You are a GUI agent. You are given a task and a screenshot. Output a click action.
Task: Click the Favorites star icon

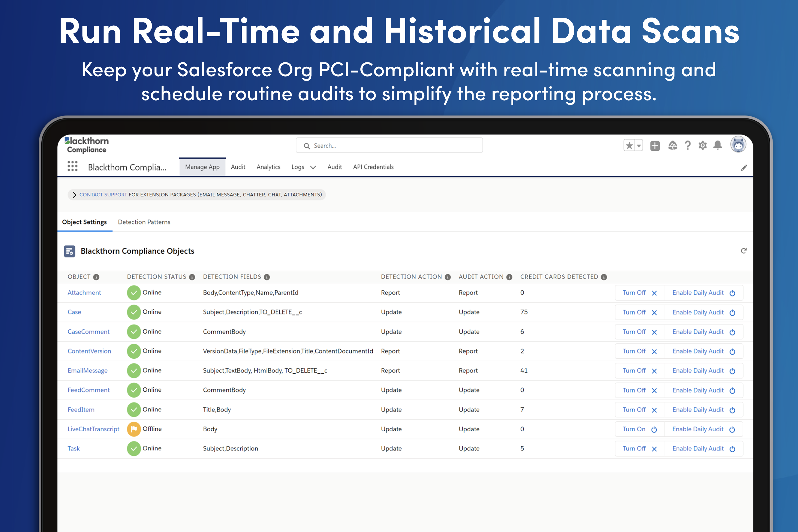pyautogui.click(x=629, y=146)
